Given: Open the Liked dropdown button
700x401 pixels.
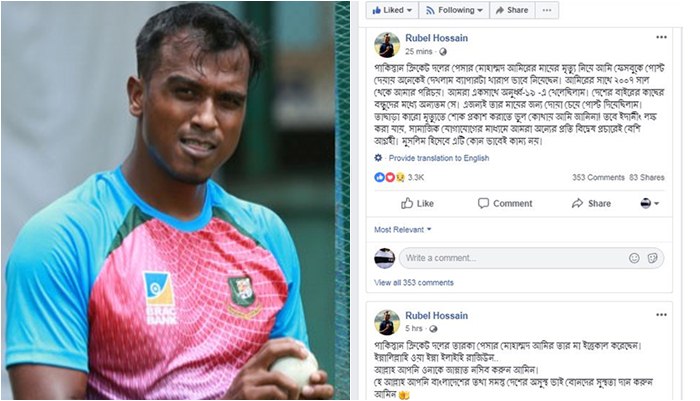Looking at the screenshot, I should point(392,10).
